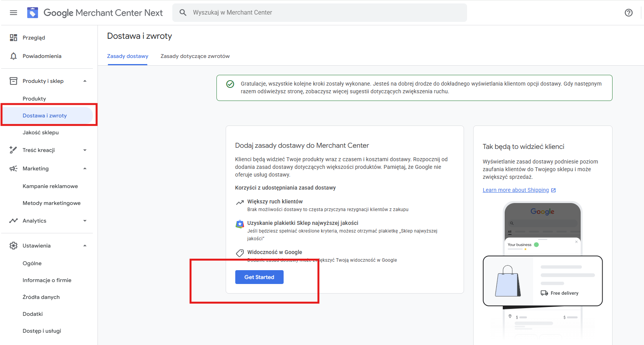644x345 pixels.
Task: Click the Powiadomienia bell icon
Action: coord(13,56)
